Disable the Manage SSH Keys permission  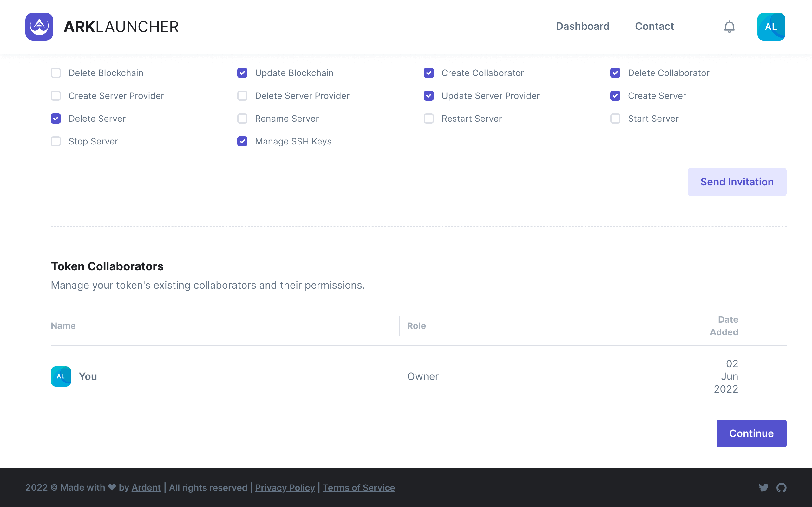coord(242,141)
